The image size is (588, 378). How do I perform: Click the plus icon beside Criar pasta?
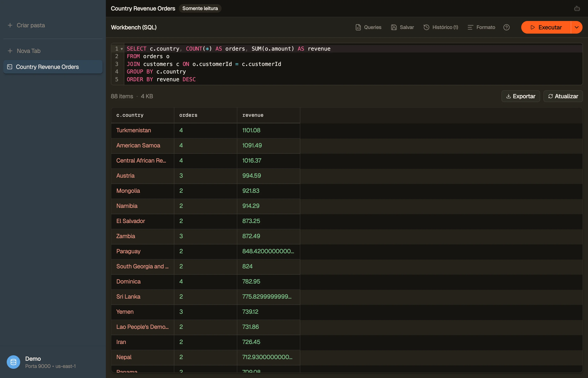[x=10, y=25]
